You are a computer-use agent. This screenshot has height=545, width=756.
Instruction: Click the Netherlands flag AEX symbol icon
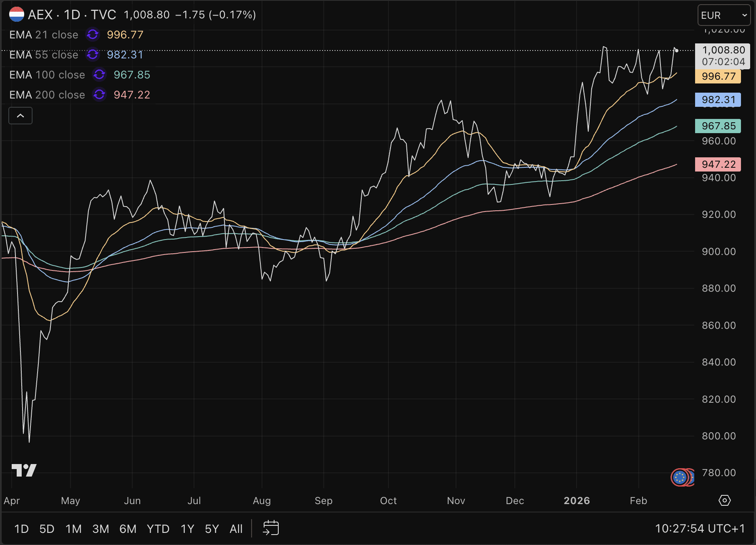pyautogui.click(x=17, y=15)
